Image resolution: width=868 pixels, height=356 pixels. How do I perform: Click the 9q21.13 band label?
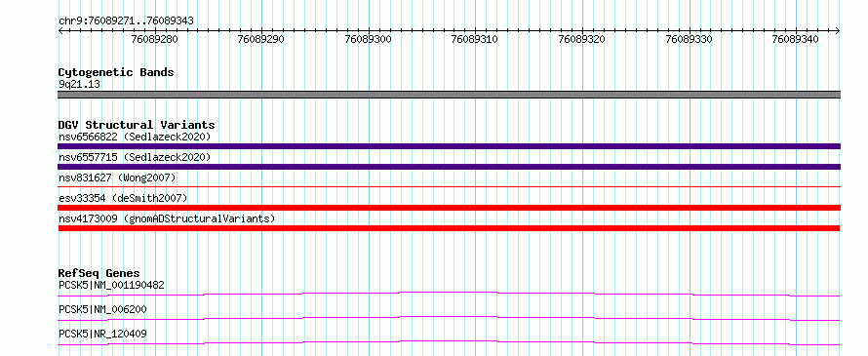tap(79, 85)
